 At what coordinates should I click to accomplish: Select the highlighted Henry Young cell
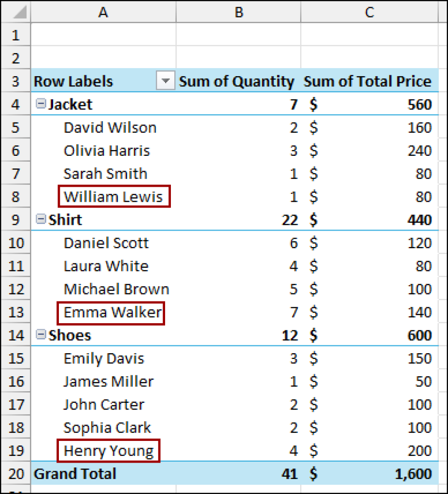point(108,450)
